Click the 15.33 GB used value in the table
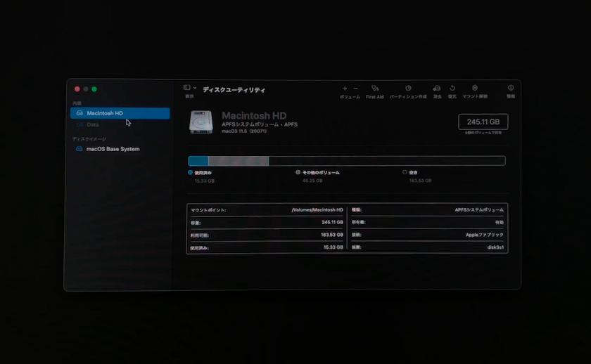This screenshot has width=591, height=364. pyautogui.click(x=333, y=247)
